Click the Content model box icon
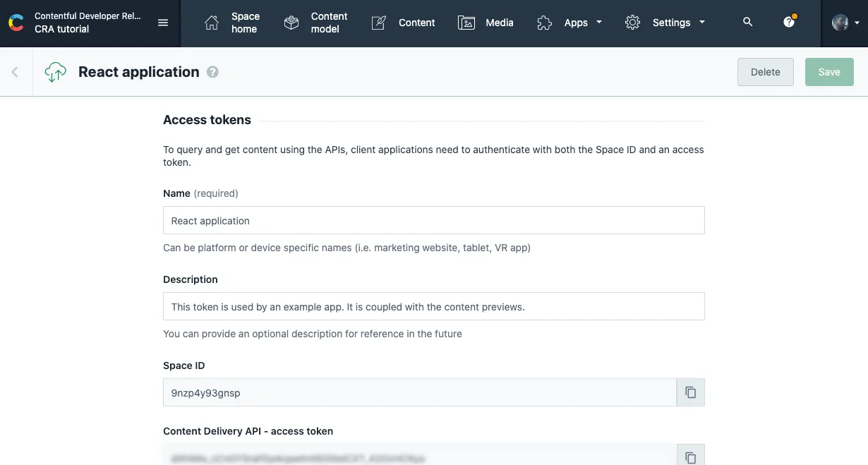The image size is (868, 465). coord(291,23)
